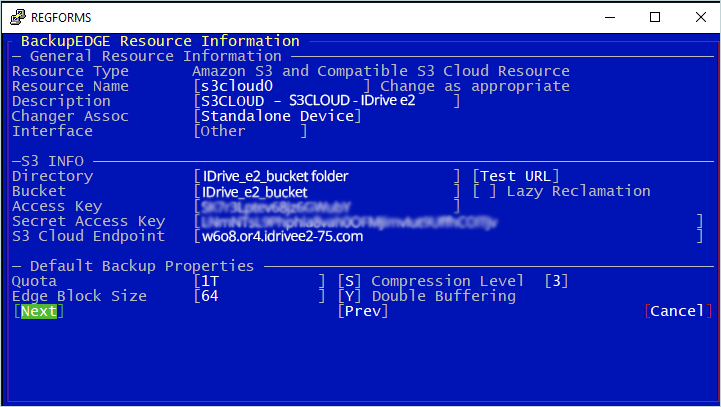Activate the Next button
The image size is (721, 407).
pyautogui.click(x=39, y=311)
